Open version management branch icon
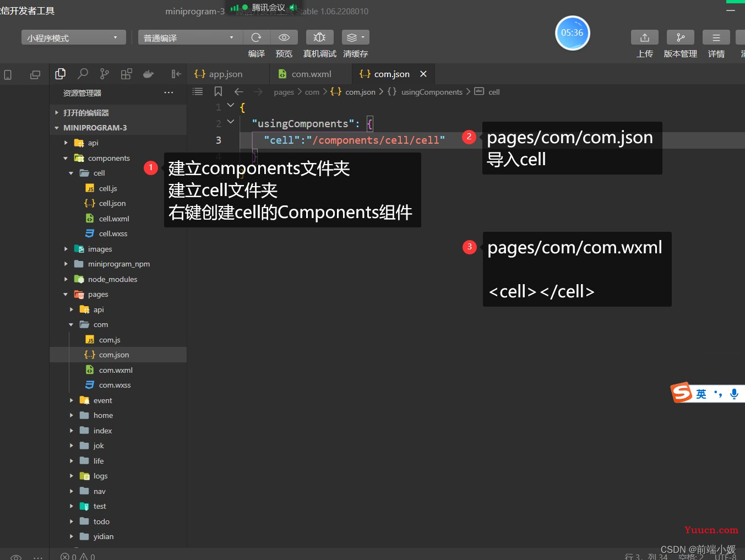This screenshot has height=560, width=745. coord(681,37)
